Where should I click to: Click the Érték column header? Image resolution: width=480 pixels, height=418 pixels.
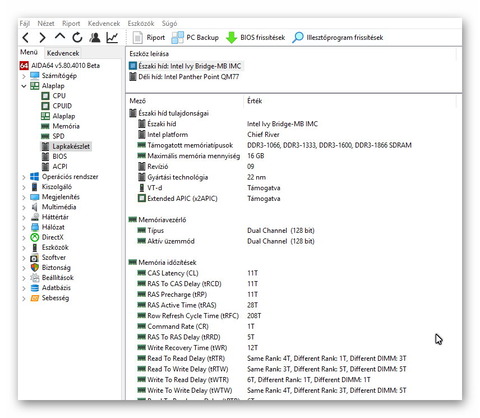coord(255,101)
